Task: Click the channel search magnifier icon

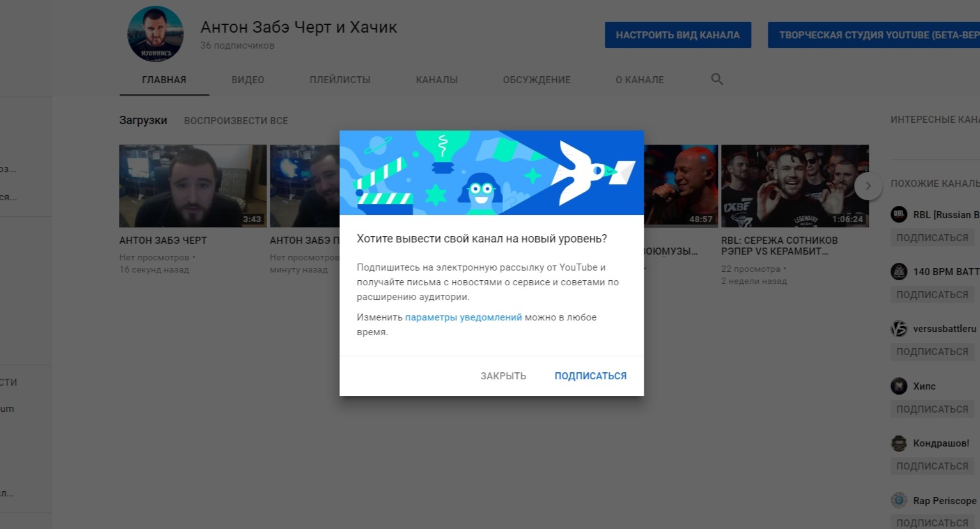Action: (717, 79)
